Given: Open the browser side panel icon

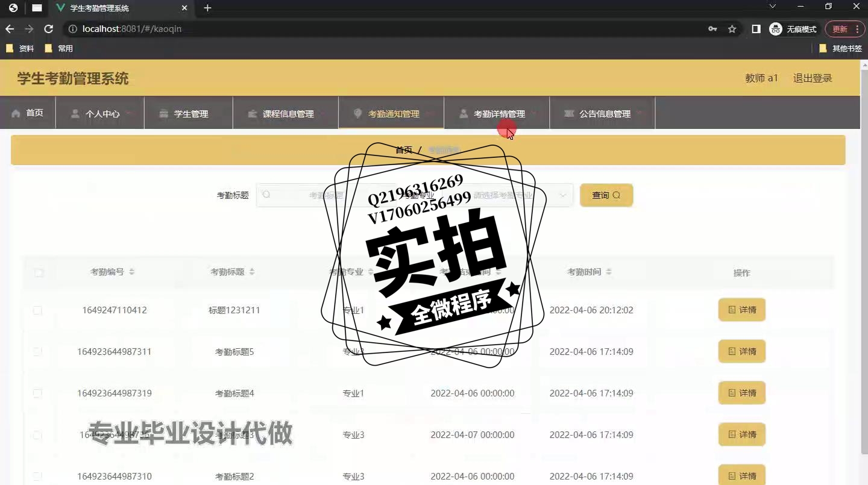Looking at the screenshot, I should click(756, 29).
